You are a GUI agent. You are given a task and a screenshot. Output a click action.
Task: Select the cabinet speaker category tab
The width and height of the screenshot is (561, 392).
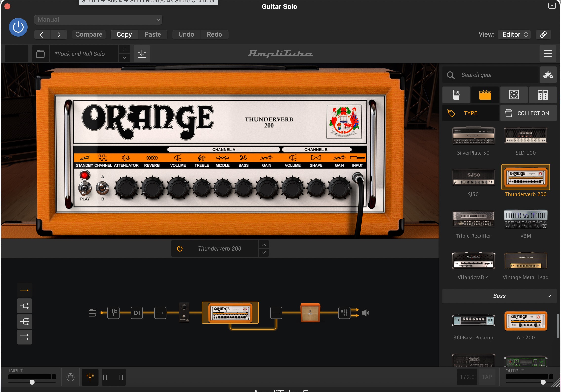(514, 95)
